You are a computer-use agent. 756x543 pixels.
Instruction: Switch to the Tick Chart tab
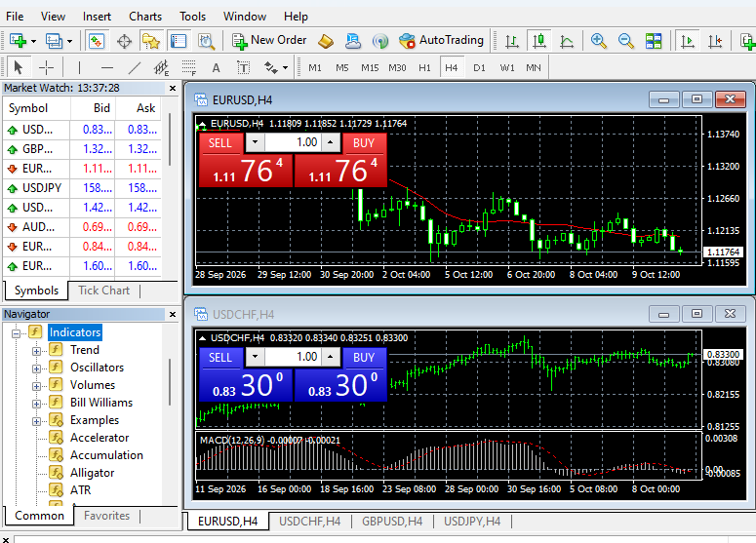(103, 291)
